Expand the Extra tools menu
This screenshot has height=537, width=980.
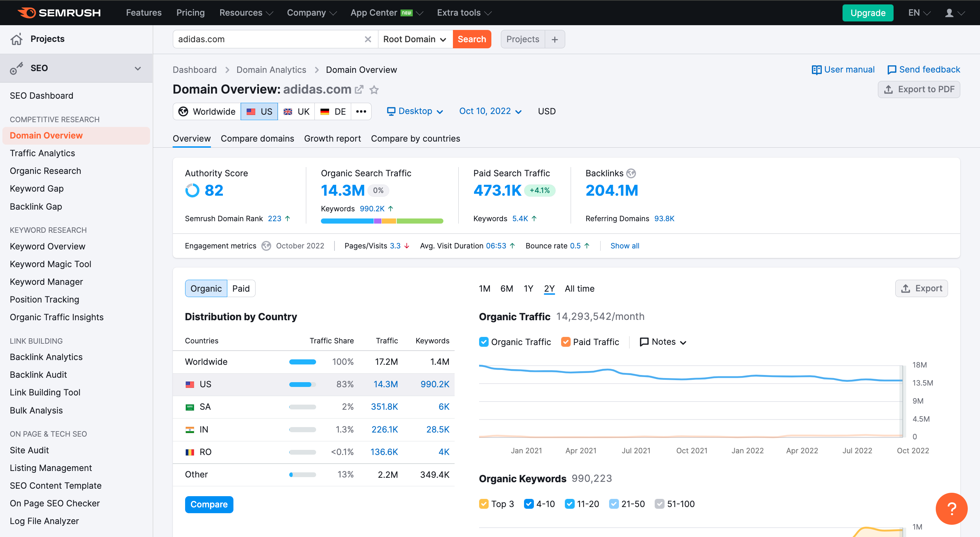point(464,13)
